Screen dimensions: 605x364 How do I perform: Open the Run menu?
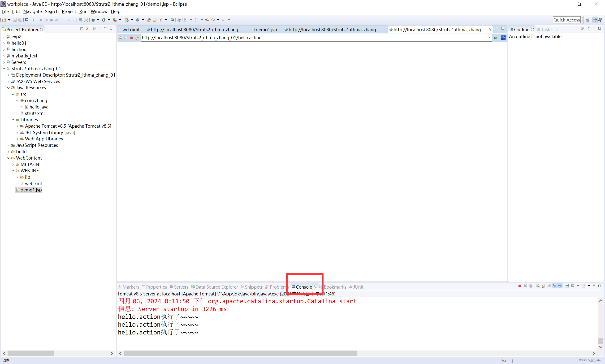pos(83,11)
